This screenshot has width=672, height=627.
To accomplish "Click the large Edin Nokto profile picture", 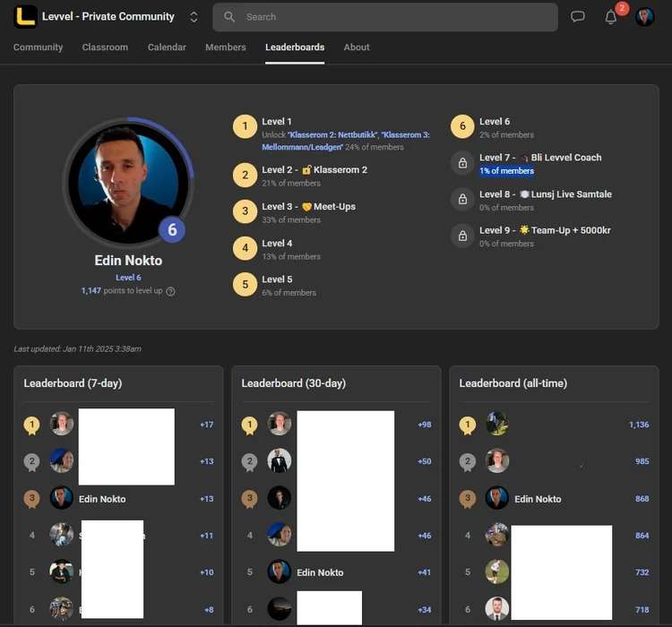I will 126,181.
